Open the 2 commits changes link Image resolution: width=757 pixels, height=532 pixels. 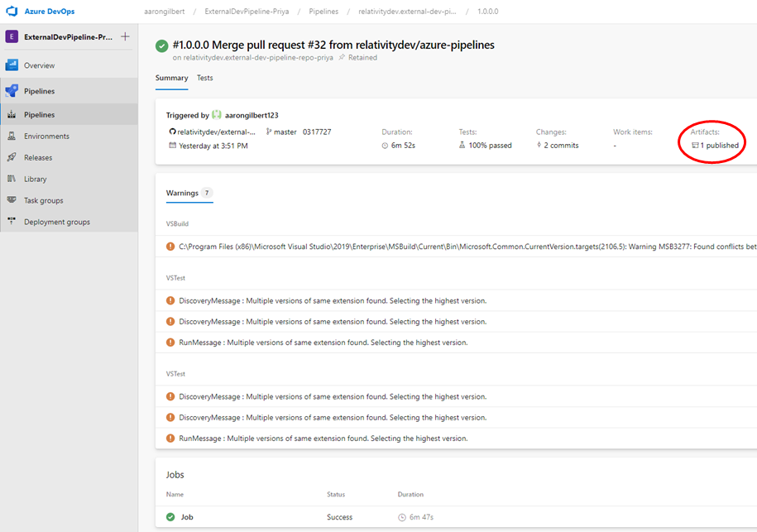click(x=561, y=146)
